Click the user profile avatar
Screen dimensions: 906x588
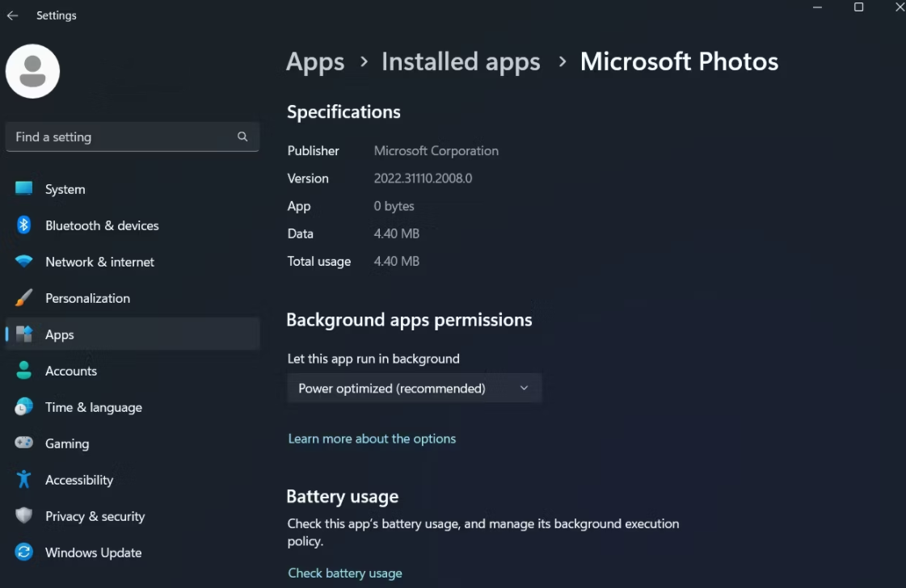[32, 71]
